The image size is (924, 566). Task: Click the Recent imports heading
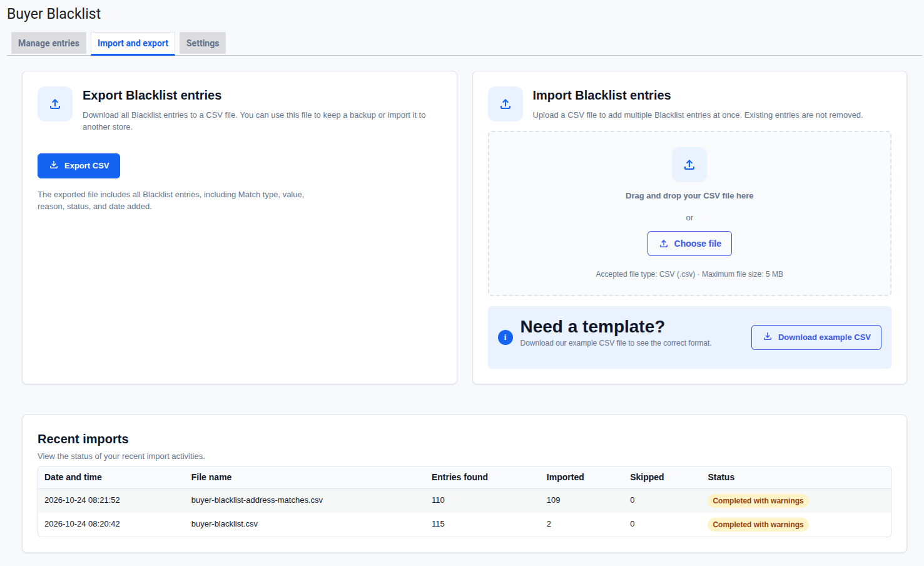pyautogui.click(x=83, y=439)
